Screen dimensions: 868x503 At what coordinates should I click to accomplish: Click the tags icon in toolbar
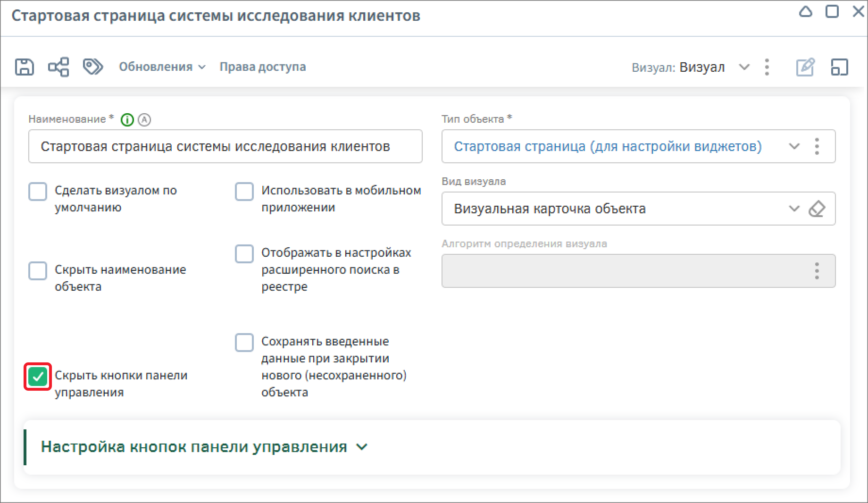(x=92, y=67)
